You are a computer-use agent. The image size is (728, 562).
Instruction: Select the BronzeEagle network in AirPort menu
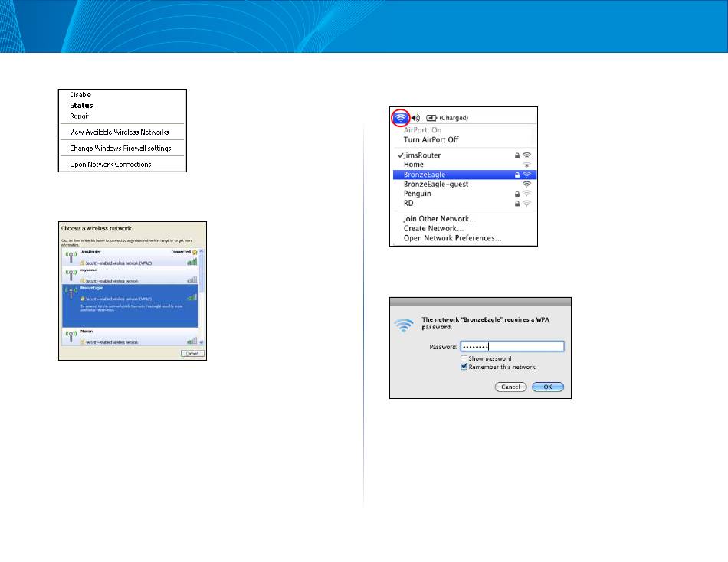[464, 175]
